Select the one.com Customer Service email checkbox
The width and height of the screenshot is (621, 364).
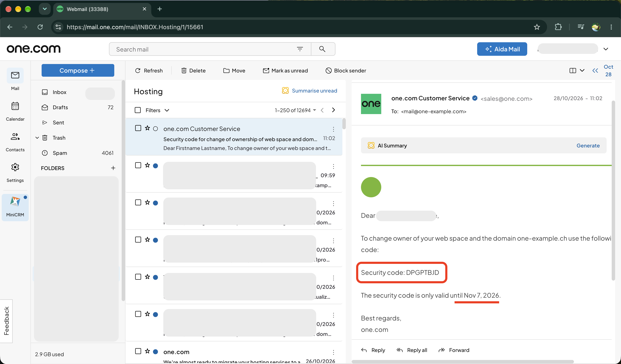pyautogui.click(x=138, y=128)
